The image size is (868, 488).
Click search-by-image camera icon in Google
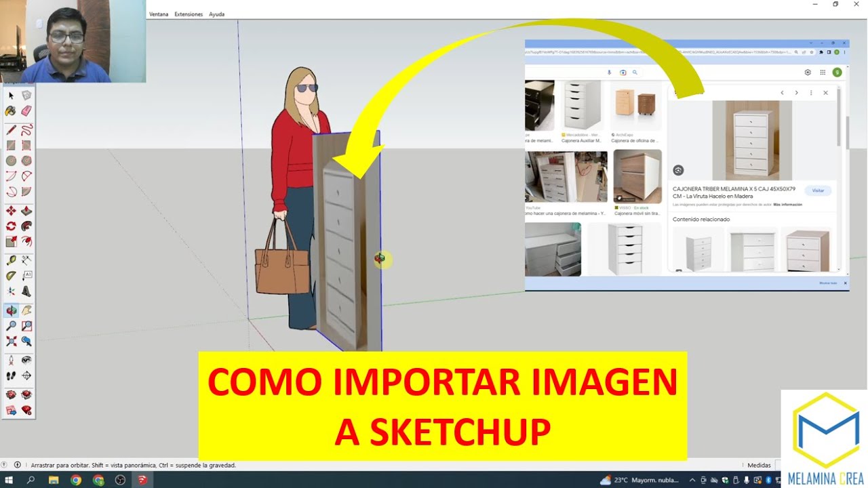pos(623,73)
